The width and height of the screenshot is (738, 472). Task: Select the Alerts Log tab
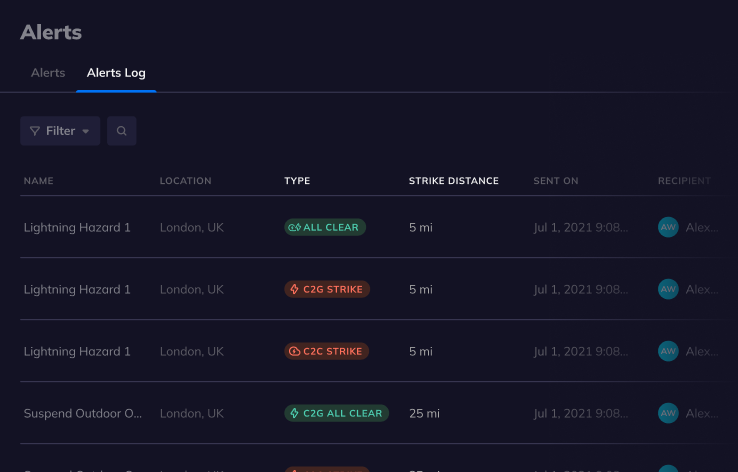[116, 73]
